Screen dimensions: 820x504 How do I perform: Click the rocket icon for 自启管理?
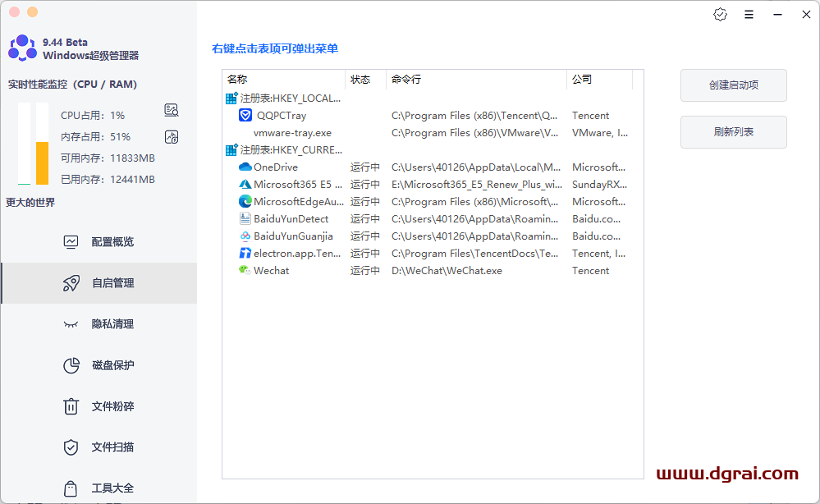(x=71, y=283)
